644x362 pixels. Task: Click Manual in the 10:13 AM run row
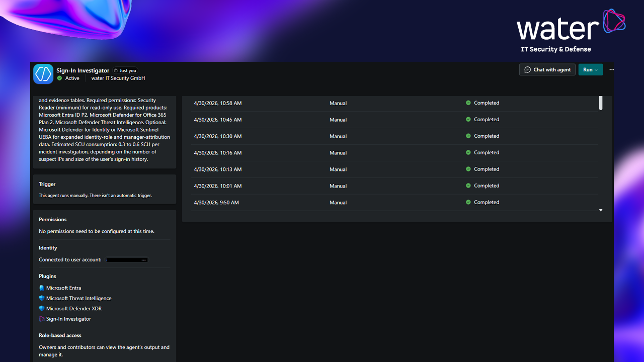pos(338,169)
